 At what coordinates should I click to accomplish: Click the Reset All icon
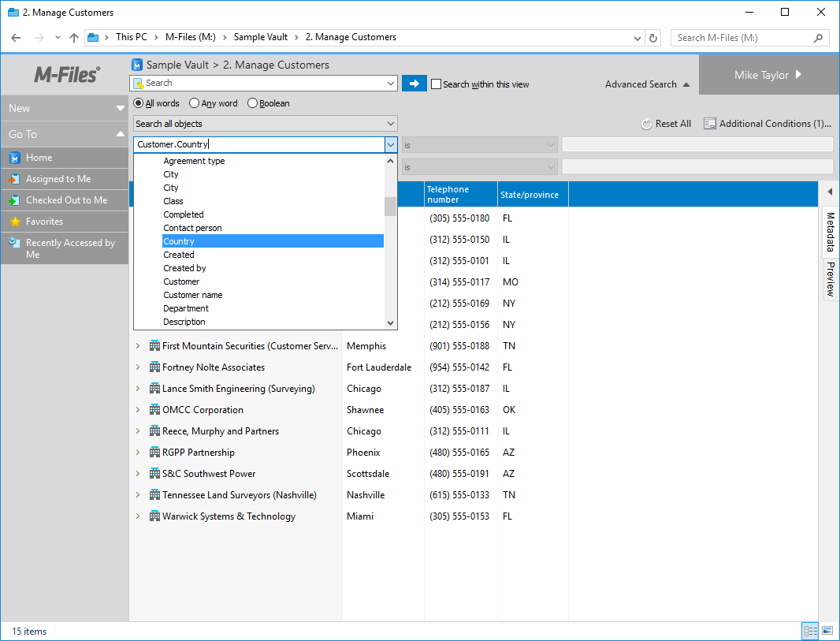tap(647, 124)
